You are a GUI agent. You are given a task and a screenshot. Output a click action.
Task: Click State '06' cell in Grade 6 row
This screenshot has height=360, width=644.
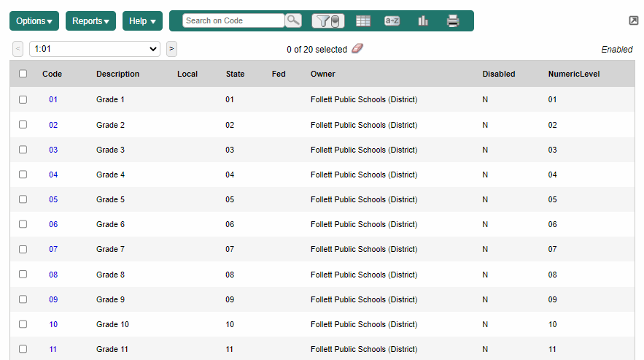coord(230,224)
